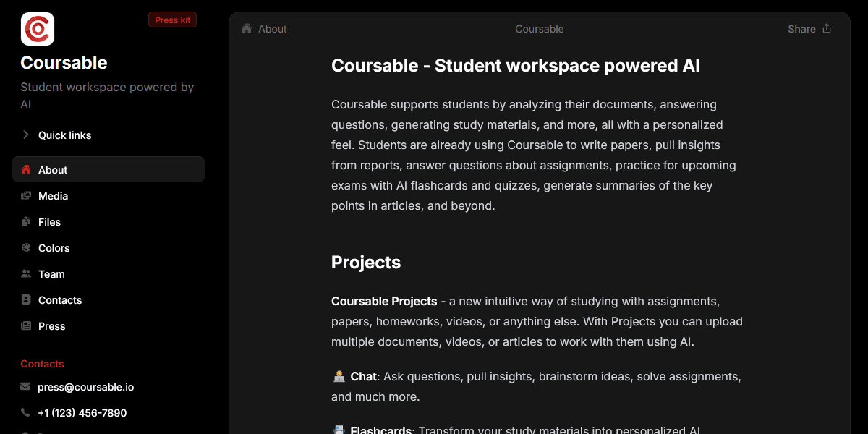Click the Contacts card icon in sidebar
The height and width of the screenshot is (434, 868).
[26, 300]
